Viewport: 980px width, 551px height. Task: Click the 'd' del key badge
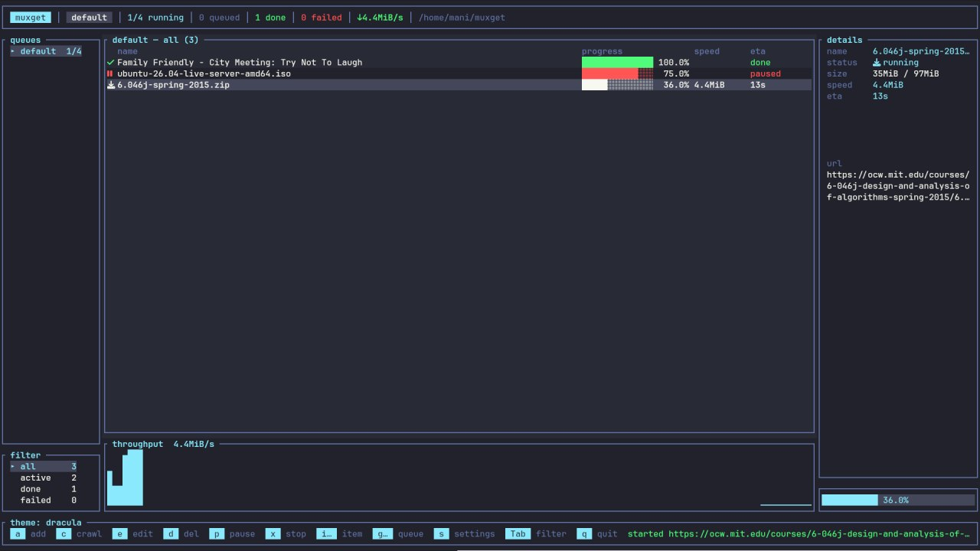pos(171,534)
